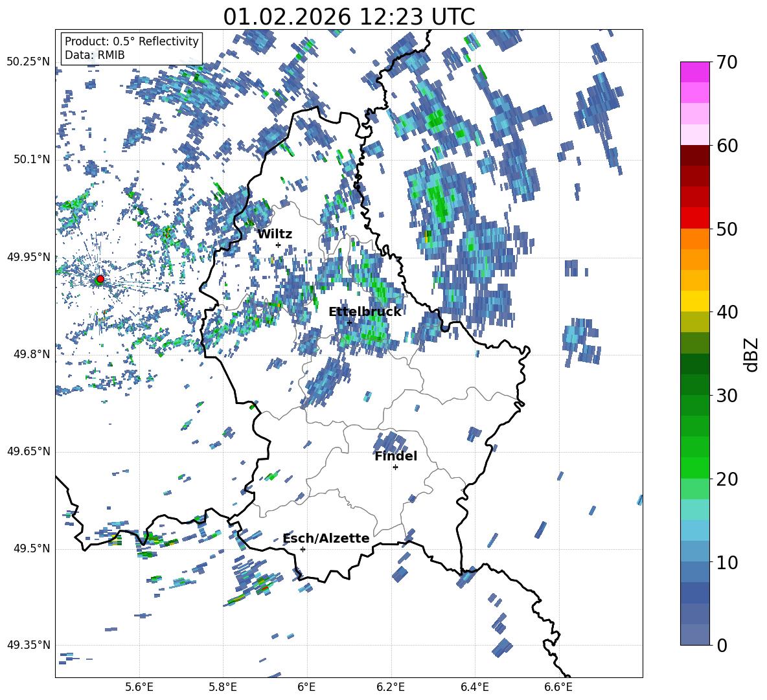767x700 pixels.
Task: Click the 49.35°N latitude label
Action: click(29, 645)
